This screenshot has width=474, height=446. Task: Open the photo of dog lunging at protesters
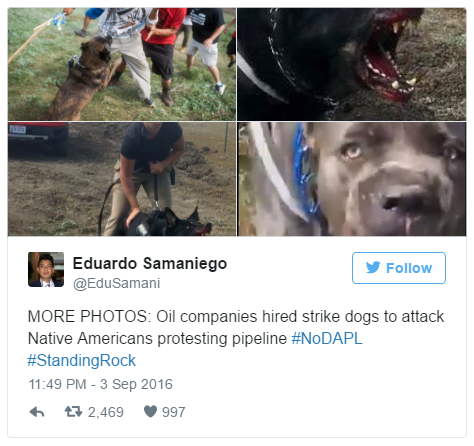[122, 64]
